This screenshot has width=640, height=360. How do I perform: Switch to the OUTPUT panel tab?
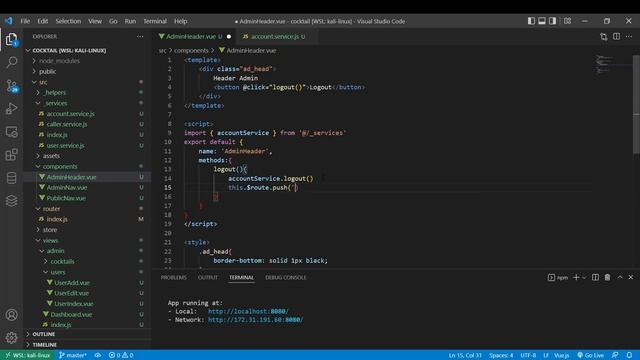click(208, 278)
